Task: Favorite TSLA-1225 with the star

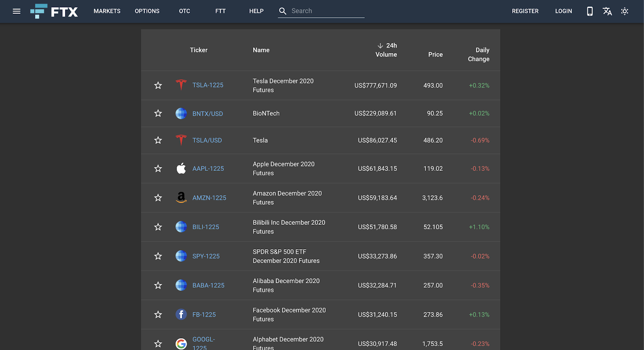Action: coord(158,85)
